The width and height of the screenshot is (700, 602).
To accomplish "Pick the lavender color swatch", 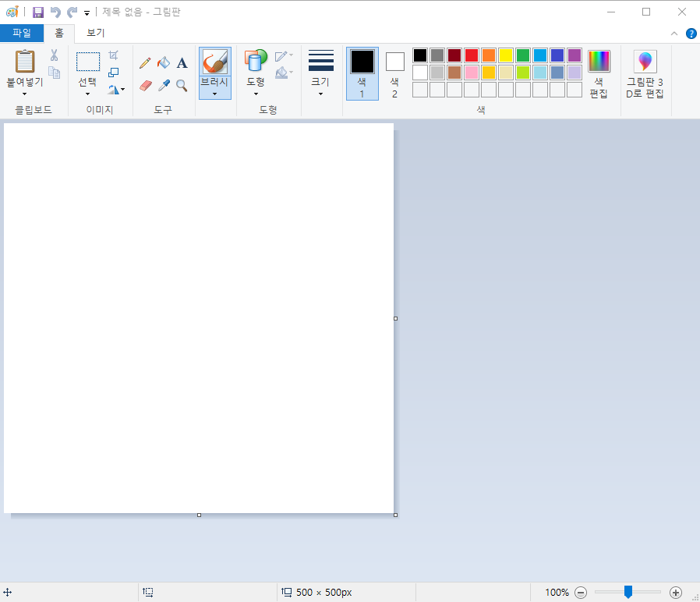I will click(574, 73).
